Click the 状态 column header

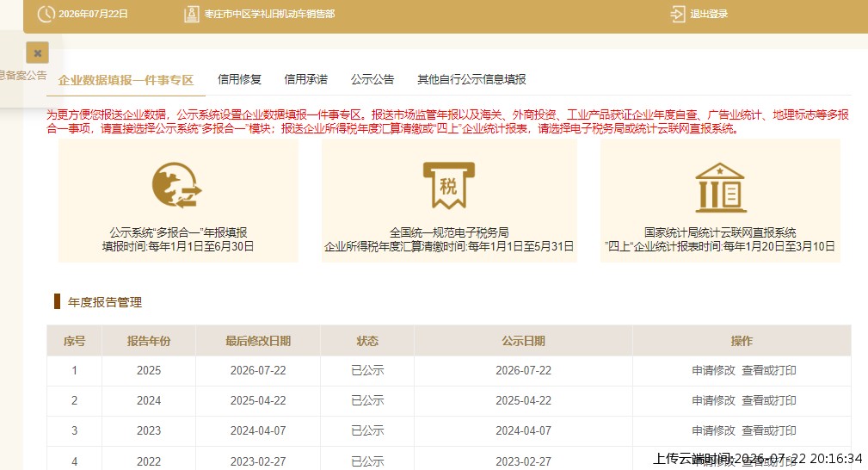pos(367,341)
